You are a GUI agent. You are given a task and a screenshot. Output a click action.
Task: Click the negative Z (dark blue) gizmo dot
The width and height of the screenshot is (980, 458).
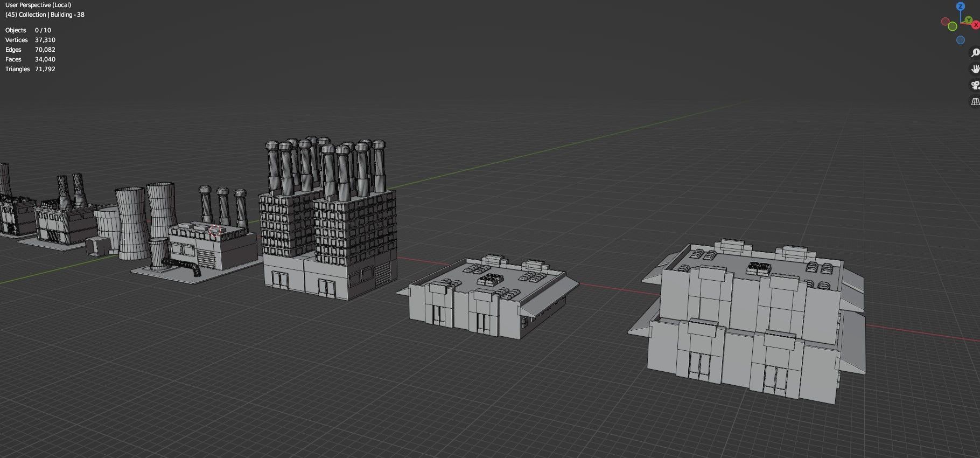(x=961, y=40)
